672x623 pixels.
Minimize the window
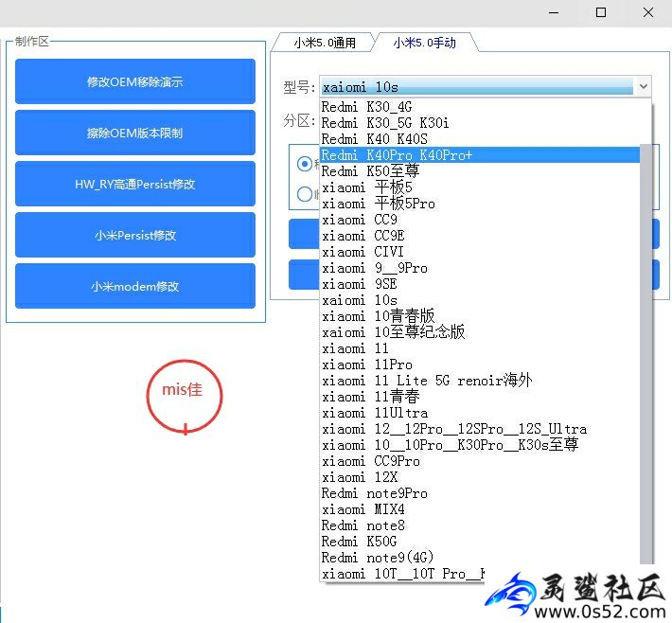554,12
